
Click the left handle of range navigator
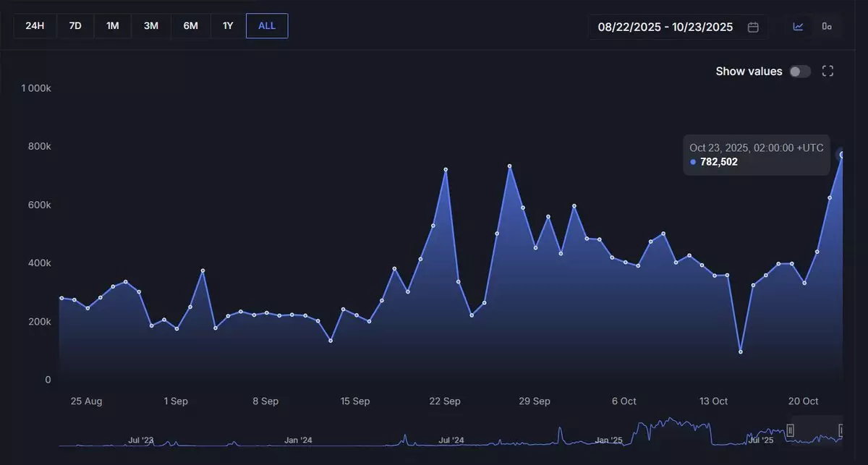791,430
